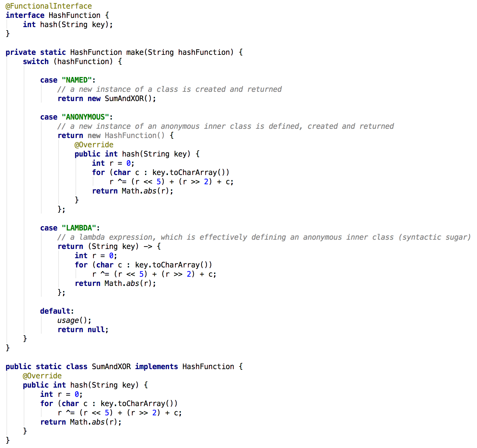This screenshot has width=477, height=448.
Task: Click the @Override annotation inside the anonymous class
Action: 94,145
